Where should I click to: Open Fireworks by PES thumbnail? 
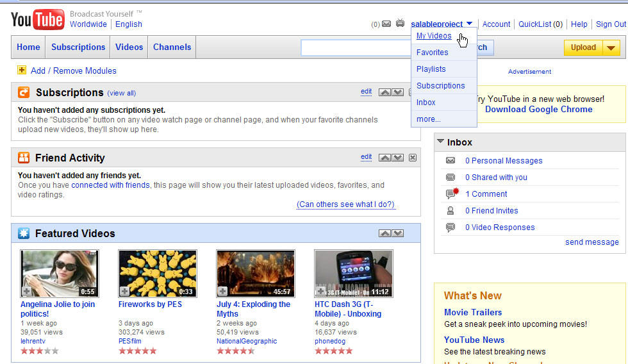pyautogui.click(x=158, y=274)
